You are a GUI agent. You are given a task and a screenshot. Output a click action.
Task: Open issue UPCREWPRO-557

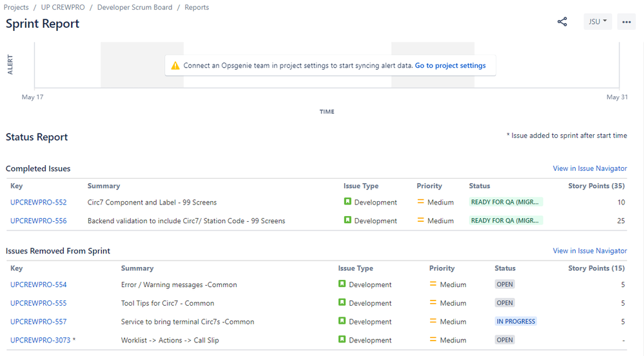pos(39,322)
